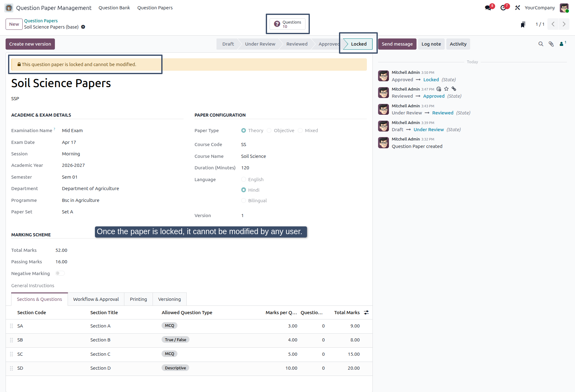Image resolution: width=575 pixels, height=392 pixels.
Task: Open the Question Paper Management app icon
Action: coord(9,8)
